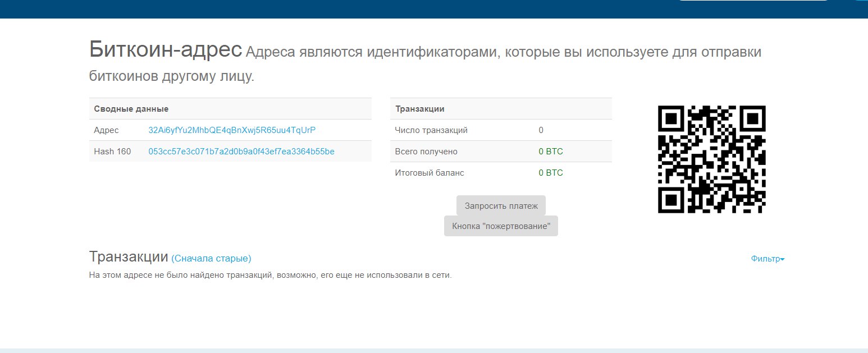The height and width of the screenshot is (353, 868).
Task: Click the "Адрес" row label
Action: click(x=106, y=130)
